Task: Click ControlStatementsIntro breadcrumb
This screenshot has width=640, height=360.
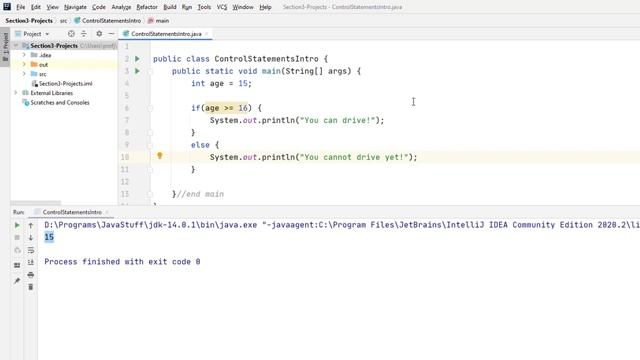Action: coord(108,20)
